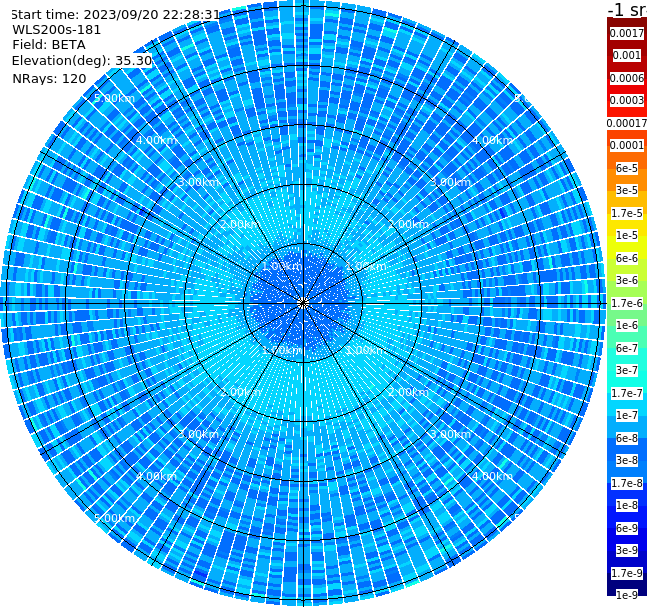Click the 3e-6 colorbar label
This screenshot has width=647, height=607.
[627, 280]
